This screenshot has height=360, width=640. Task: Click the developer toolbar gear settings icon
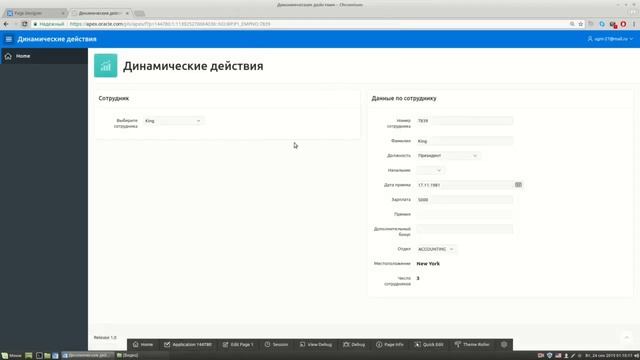(504, 344)
